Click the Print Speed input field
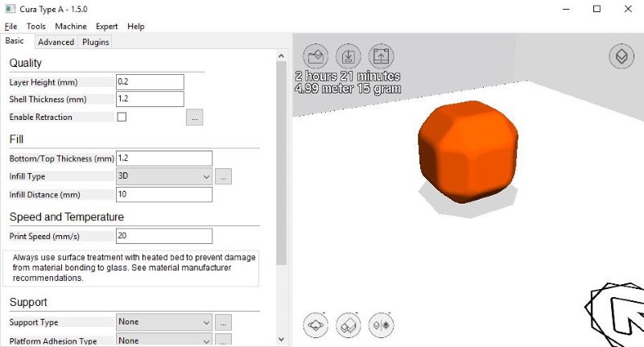Screen dimensions: 644x347 [x=164, y=236]
